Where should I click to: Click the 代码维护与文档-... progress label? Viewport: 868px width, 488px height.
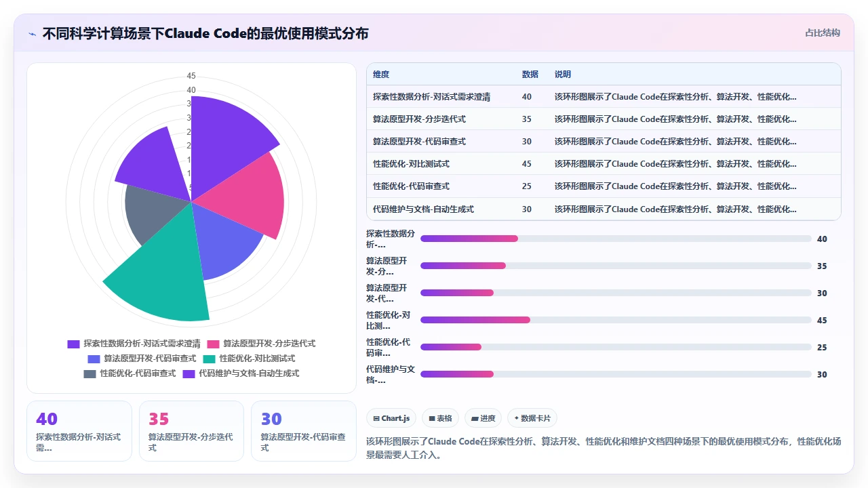tap(391, 374)
